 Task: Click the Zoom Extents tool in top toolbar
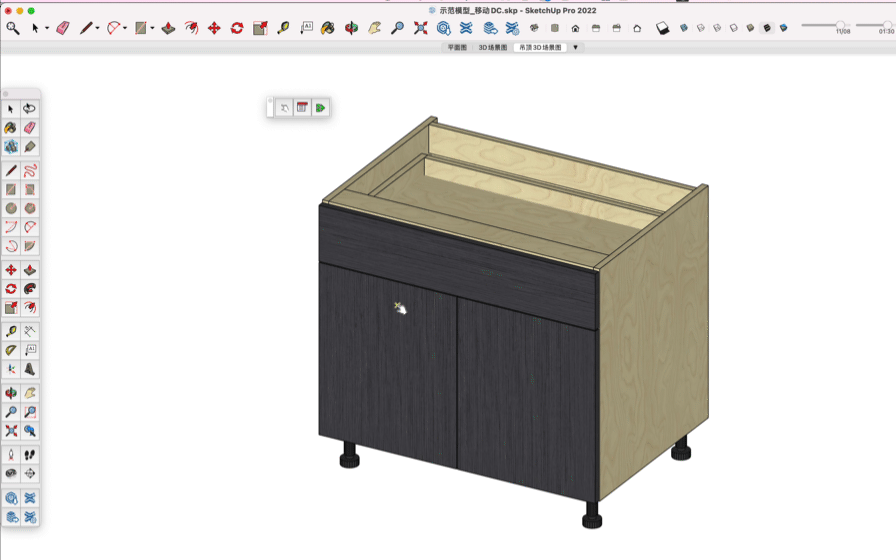[421, 28]
